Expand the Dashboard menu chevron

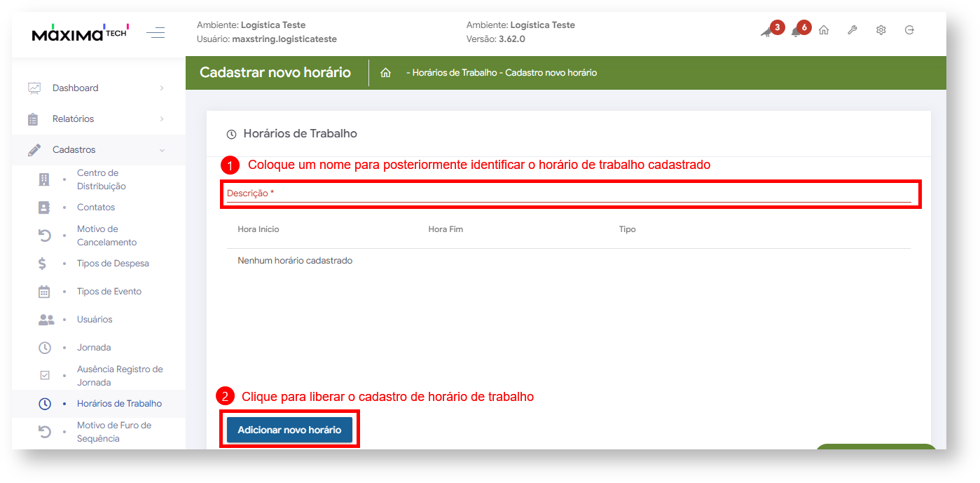coord(162,88)
